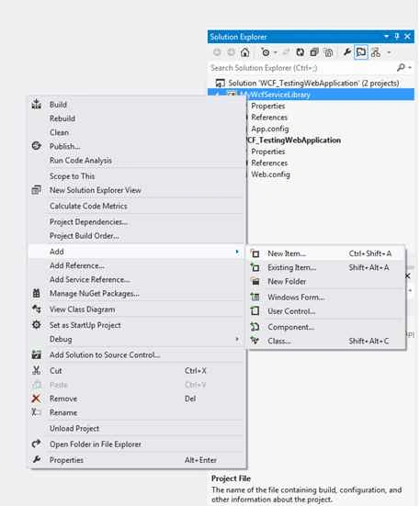Screen dimensions: 420x506
Task: Click the User Control... icon in Add submenu
Action: [255, 311]
